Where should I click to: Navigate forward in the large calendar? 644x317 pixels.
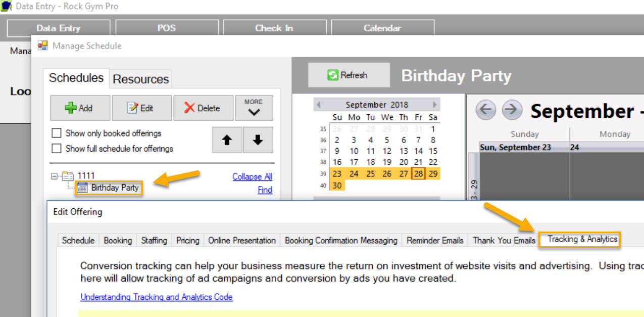pyautogui.click(x=512, y=110)
